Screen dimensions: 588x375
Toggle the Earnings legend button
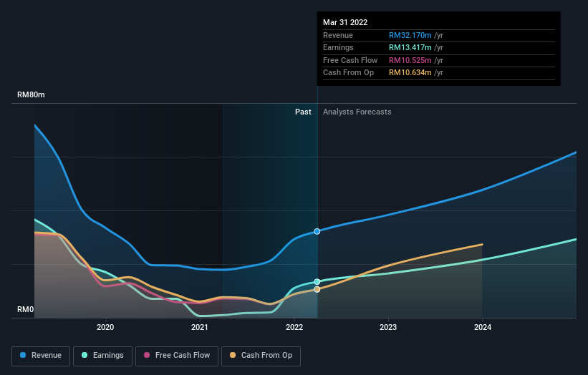point(102,356)
